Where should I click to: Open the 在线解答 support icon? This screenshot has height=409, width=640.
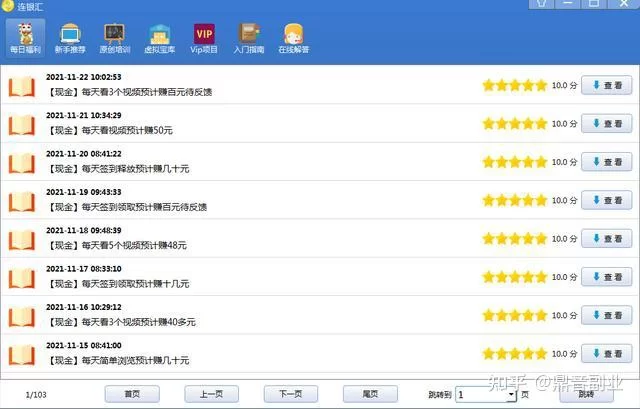(293, 36)
